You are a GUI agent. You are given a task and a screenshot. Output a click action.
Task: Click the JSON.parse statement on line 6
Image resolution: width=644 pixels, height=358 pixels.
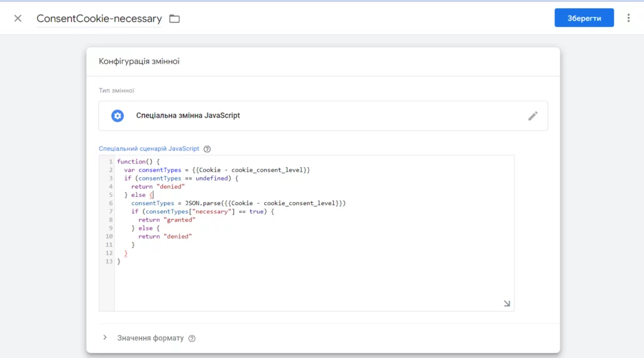[x=238, y=203]
